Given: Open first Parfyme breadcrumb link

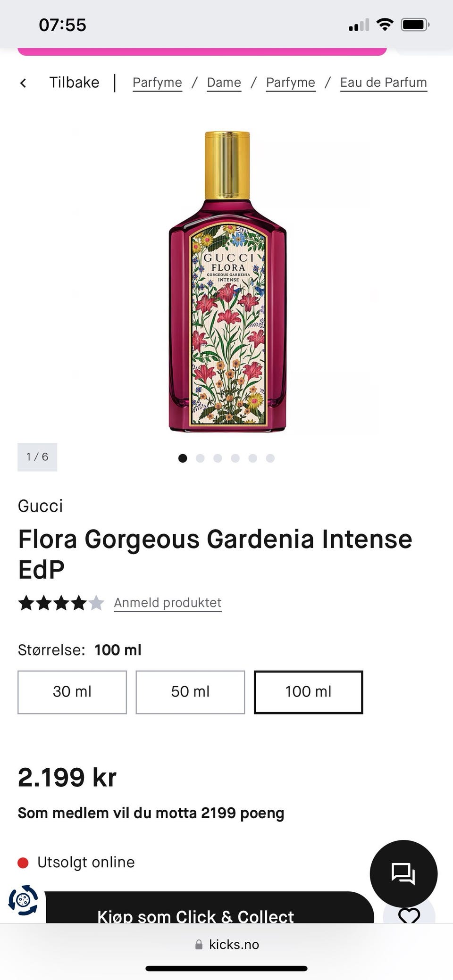Looking at the screenshot, I should pyautogui.click(x=157, y=83).
